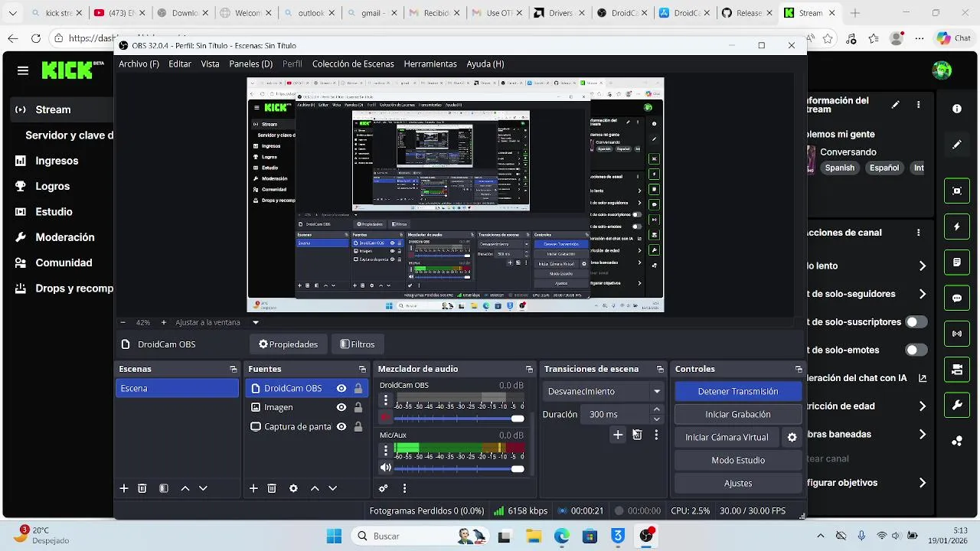Toggle lock on DroidCam OBS source
The width and height of the screenshot is (980, 551).
click(x=358, y=389)
